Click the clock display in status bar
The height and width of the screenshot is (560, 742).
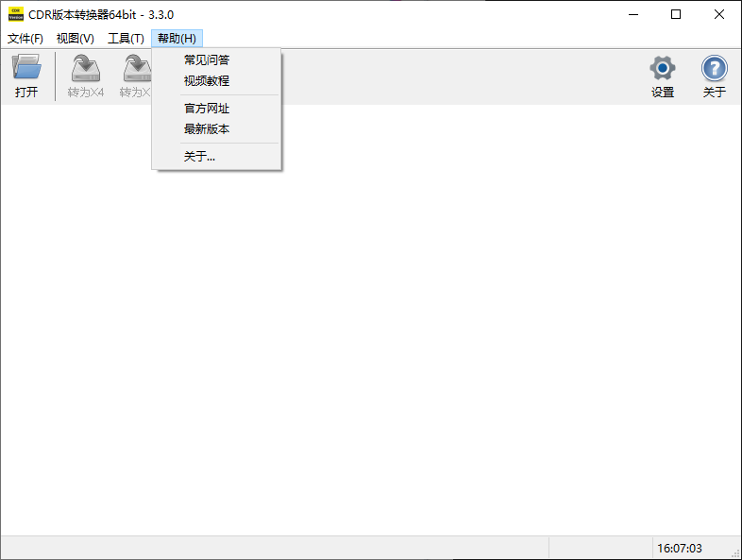680,548
